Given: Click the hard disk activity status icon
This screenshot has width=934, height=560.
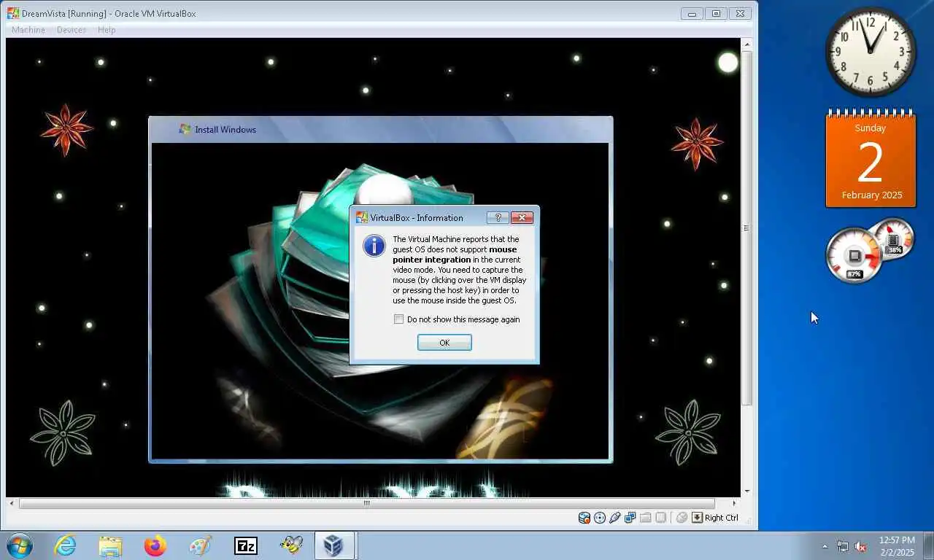Looking at the screenshot, I should pos(584,518).
